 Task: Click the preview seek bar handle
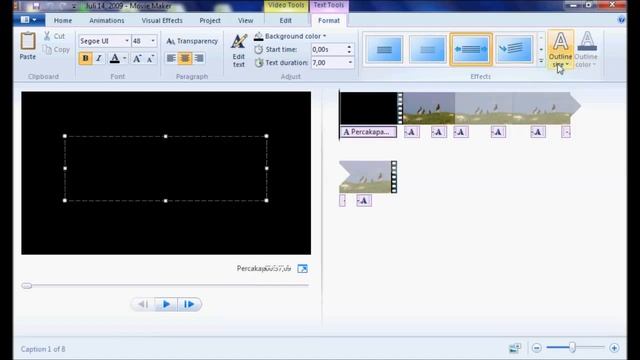27,286
